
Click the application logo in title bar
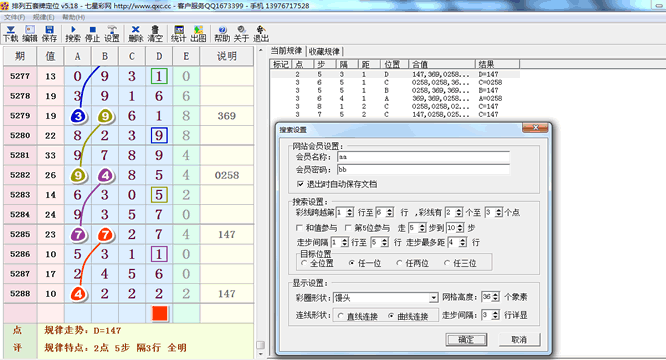[x=5, y=6]
